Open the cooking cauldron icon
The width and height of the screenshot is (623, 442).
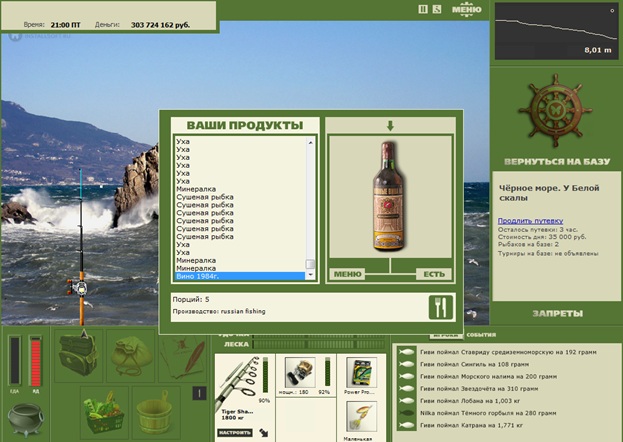coord(26,419)
